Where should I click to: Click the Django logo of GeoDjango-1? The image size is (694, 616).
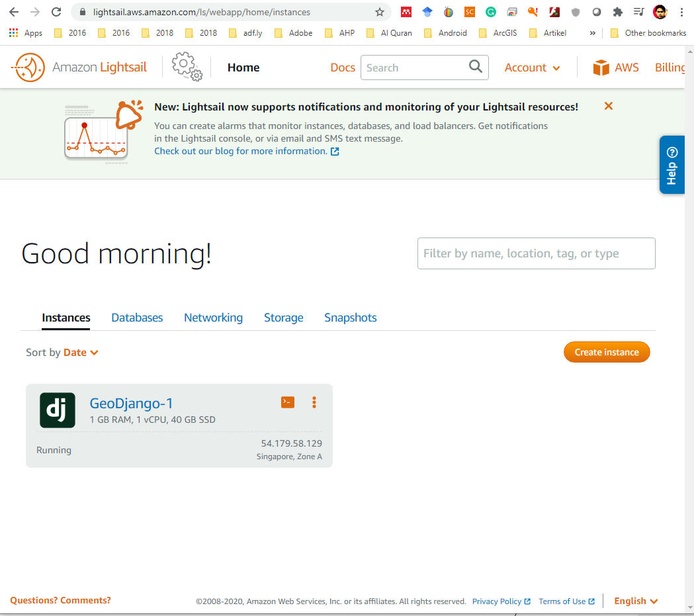click(58, 410)
